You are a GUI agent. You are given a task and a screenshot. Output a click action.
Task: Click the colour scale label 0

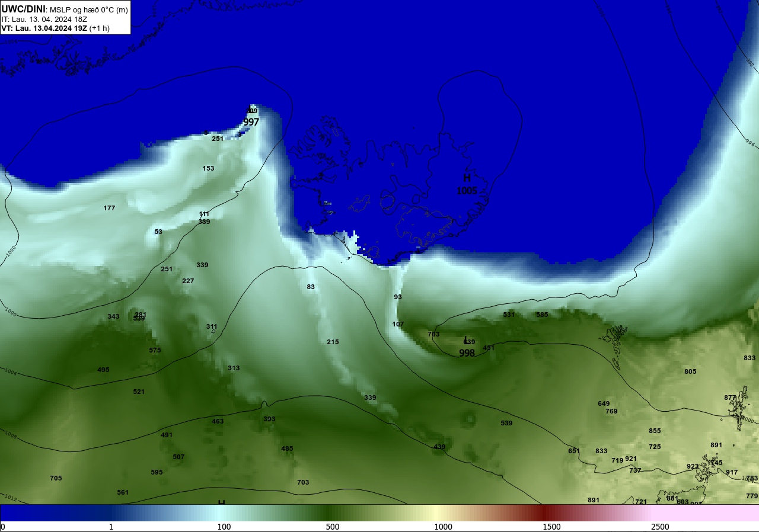point(2,527)
